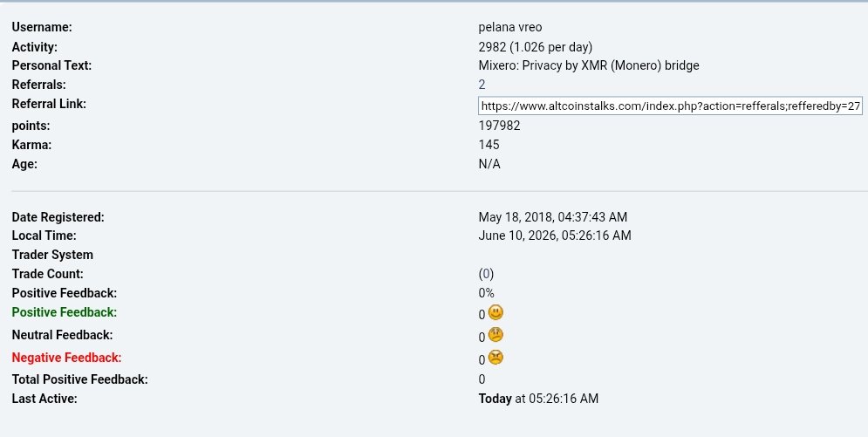
Task: Click the Karma value 145
Action: pyautogui.click(x=489, y=145)
